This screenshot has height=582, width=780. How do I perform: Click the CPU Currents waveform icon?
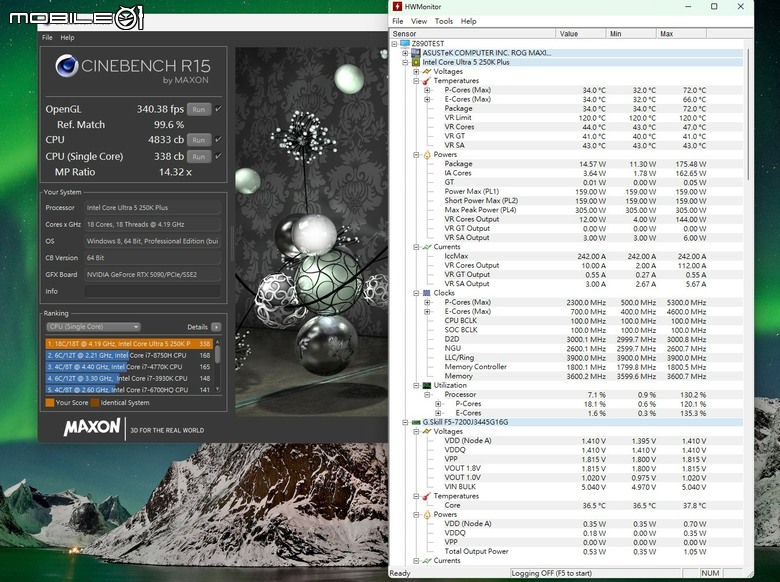(426, 247)
